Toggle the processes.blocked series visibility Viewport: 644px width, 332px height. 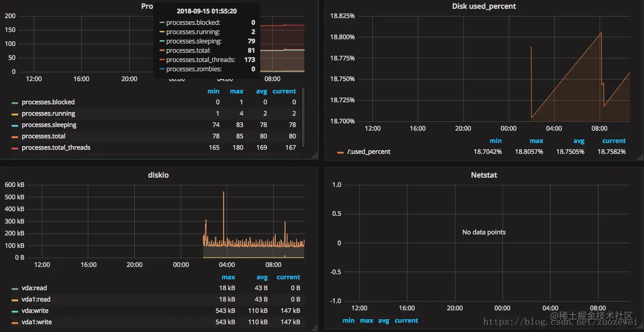(x=48, y=102)
